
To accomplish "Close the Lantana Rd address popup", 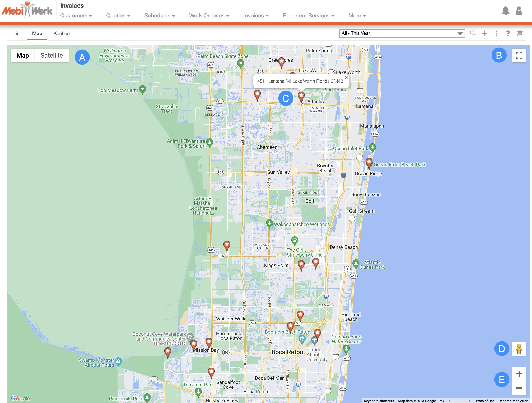I will (x=346, y=77).
